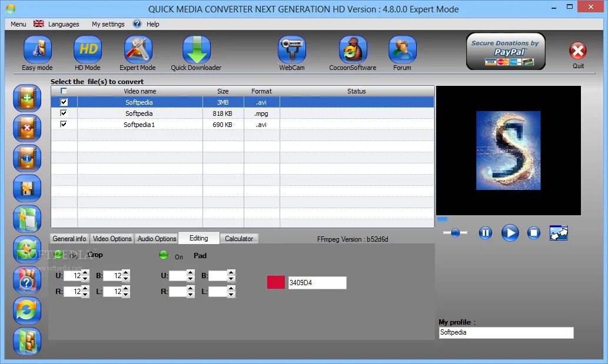Viewport: 608px width, 364px height.
Task: Click the My profile Softpedia field
Action: pyautogui.click(x=506, y=332)
